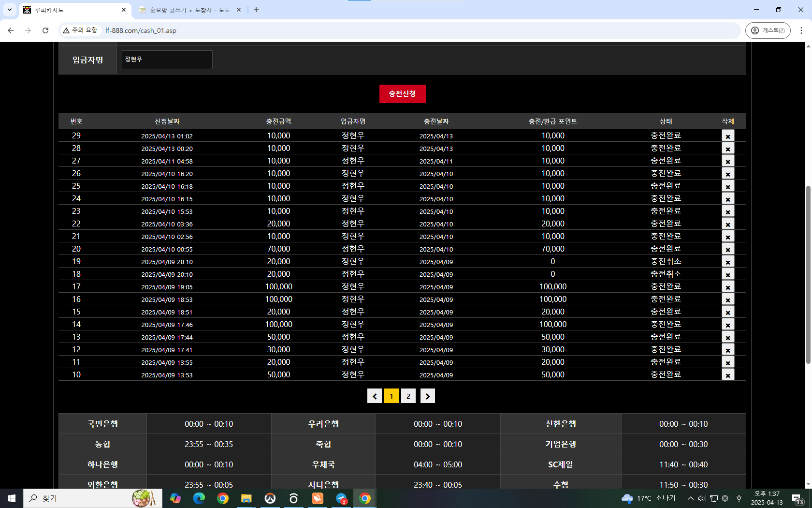Go to next page with right chevron
The height and width of the screenshot is (508, 812).
click(427, 396)
